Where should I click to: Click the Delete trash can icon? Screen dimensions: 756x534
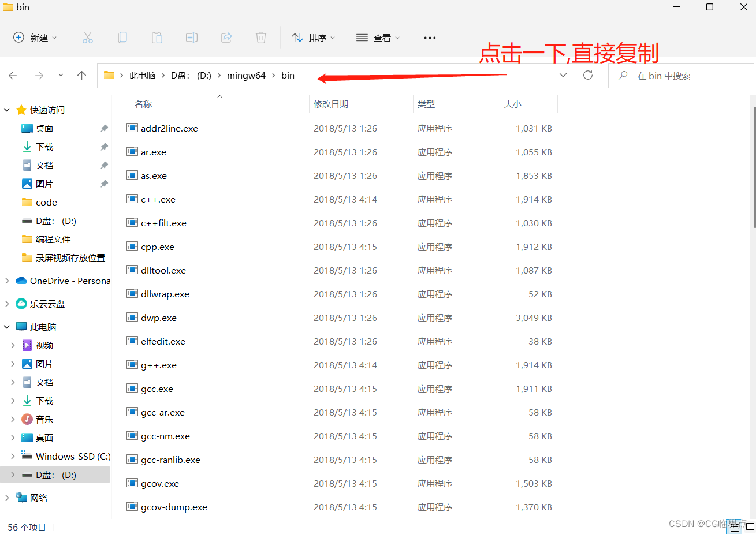point(261,38)
